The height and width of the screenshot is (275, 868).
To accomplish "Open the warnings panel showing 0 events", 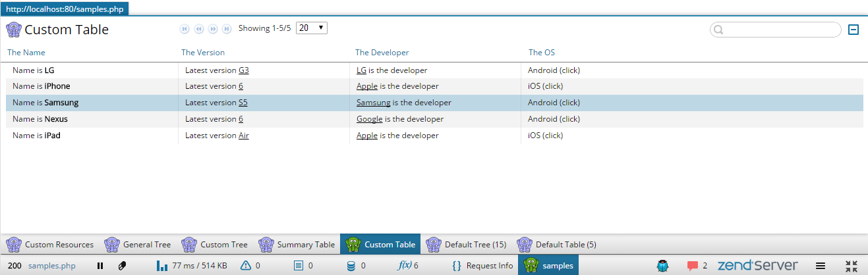I will pos(250,266).
